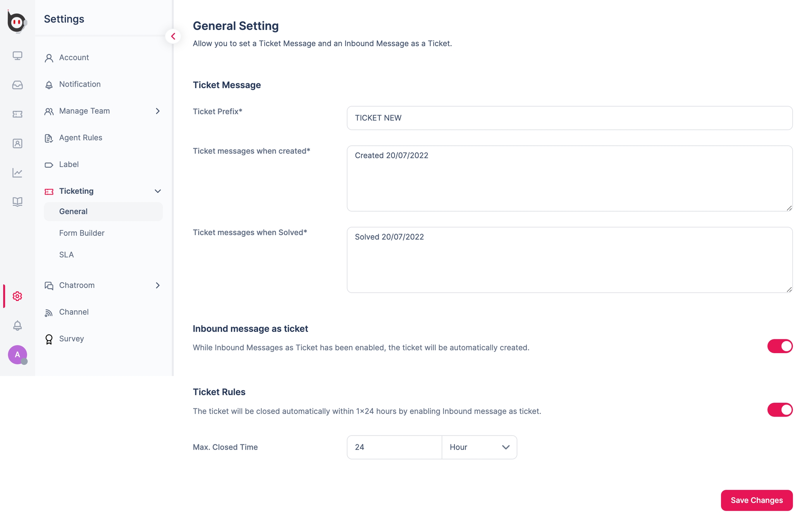Disable Inbound message as ticket toggle

[780, 346]
